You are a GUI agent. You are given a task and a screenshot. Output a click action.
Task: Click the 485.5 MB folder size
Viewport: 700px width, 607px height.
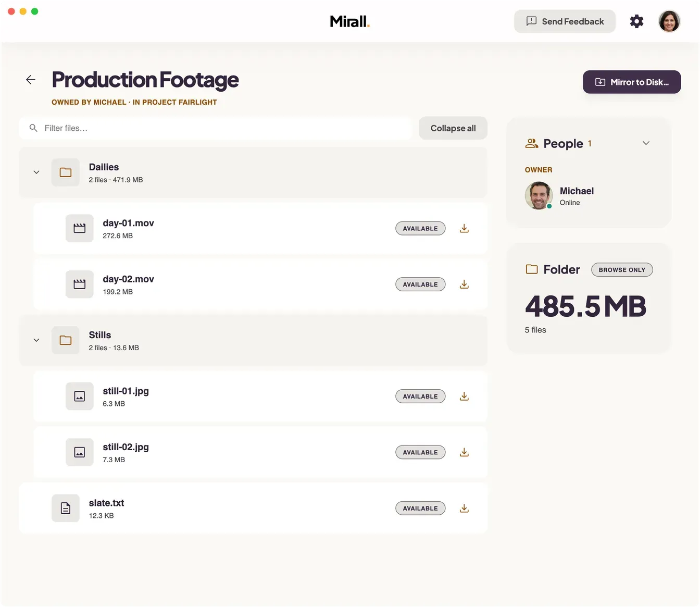(585, 306)
